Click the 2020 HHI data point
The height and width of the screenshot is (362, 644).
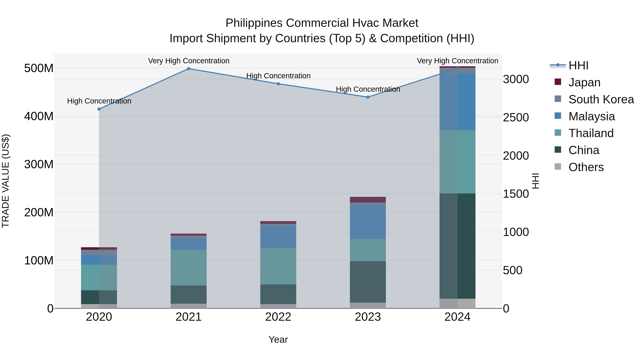coord(99,109)
